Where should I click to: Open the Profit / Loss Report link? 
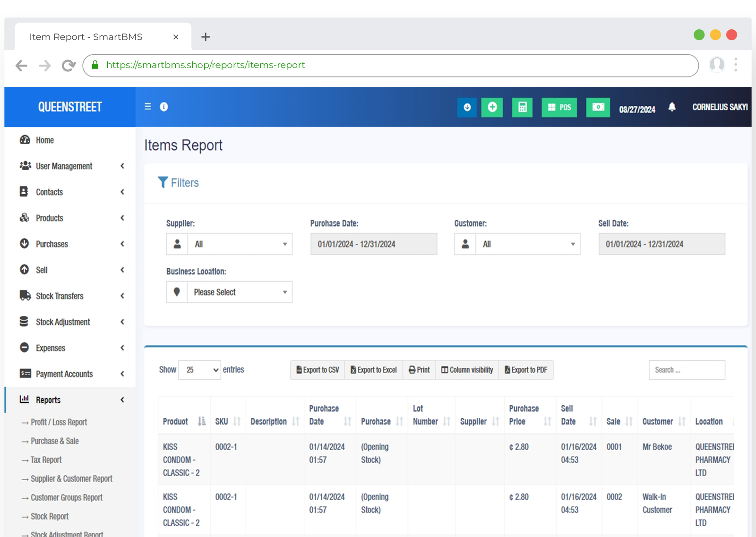click(x=59, y=422)
